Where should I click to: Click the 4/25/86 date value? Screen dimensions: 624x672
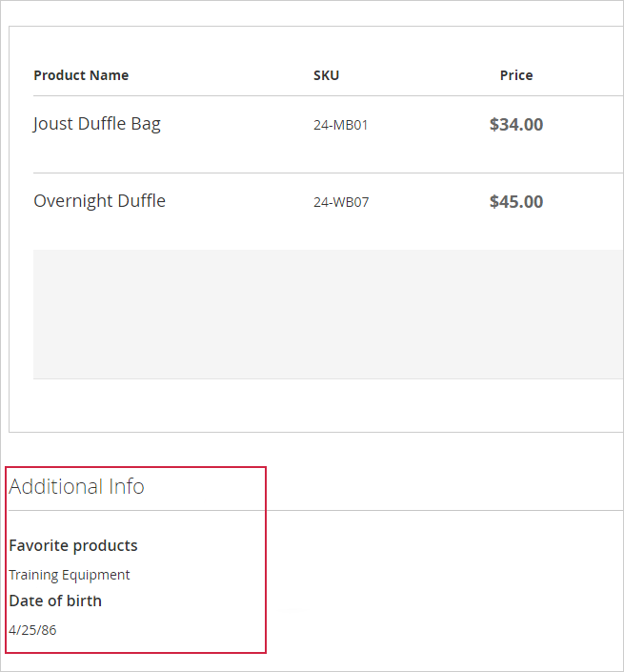click(32, 630)
